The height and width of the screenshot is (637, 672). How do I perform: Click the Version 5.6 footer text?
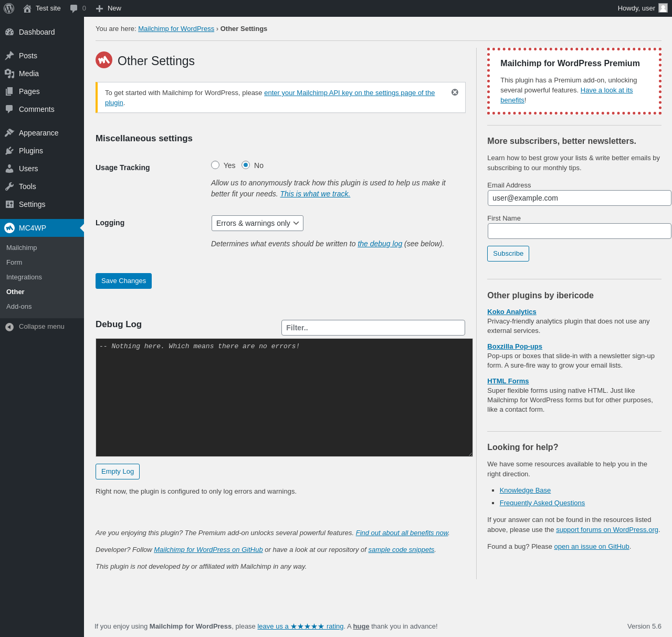pos(644,626)
